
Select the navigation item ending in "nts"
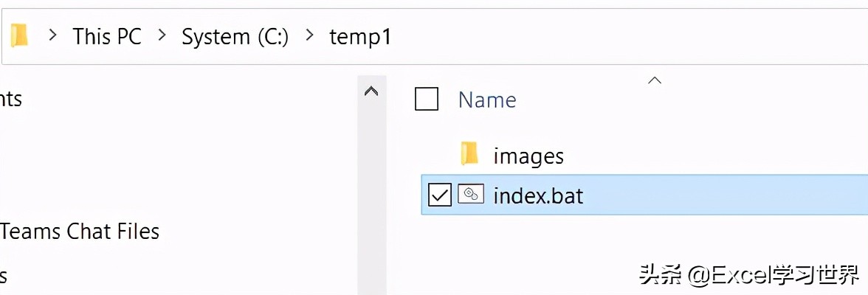(11, 99)
